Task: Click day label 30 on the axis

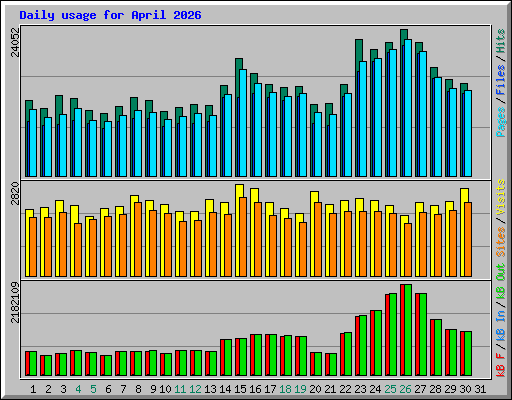Action: (x=465, y=389)
